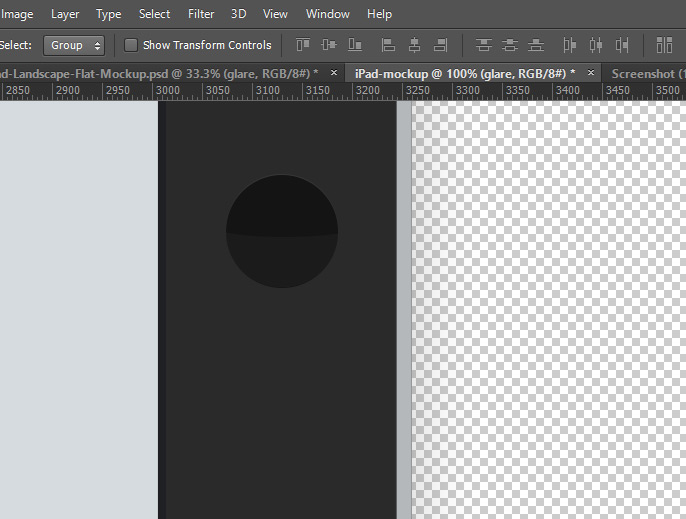Close the iPad-mockup document tab
This screenshot has width=686, height=519.
(591, 73)
